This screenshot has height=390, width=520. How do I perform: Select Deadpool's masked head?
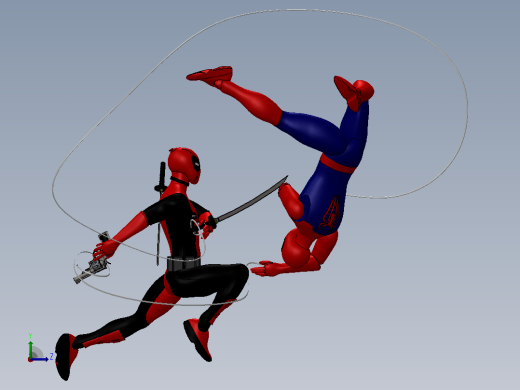(x=184, y=165)
